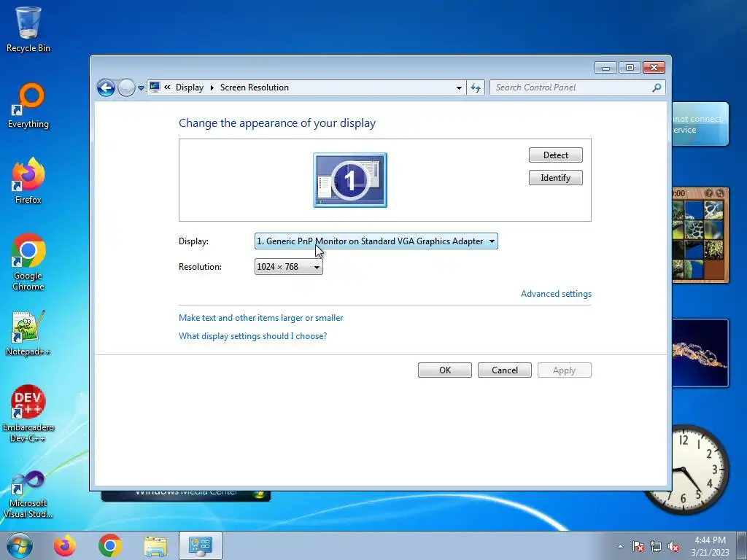This screenshot has height=560, width=747.
Task: Maximize the Screen Resolution window
Action: click(x=630, y=68)
